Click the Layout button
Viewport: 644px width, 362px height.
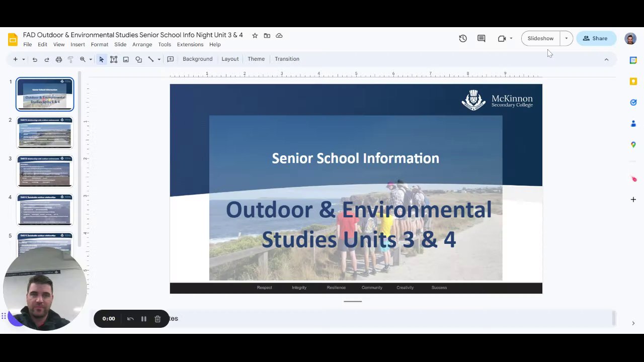coord(230,59)
